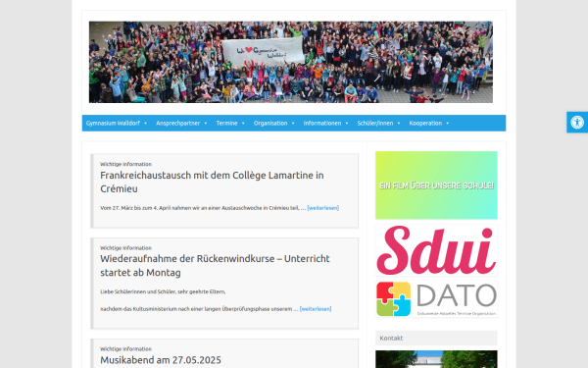Open the DATO puzzle logo link

[x=436, y=299]
